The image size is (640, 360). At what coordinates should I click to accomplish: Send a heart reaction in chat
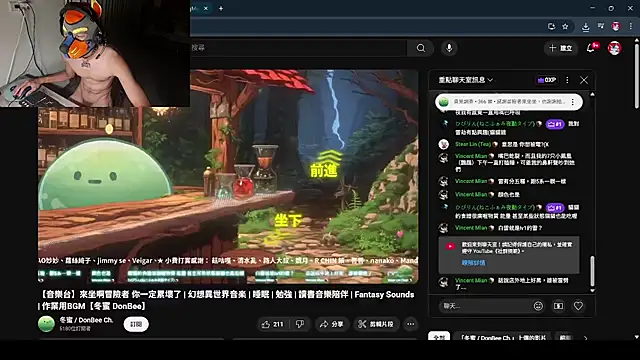coord(578,306)
